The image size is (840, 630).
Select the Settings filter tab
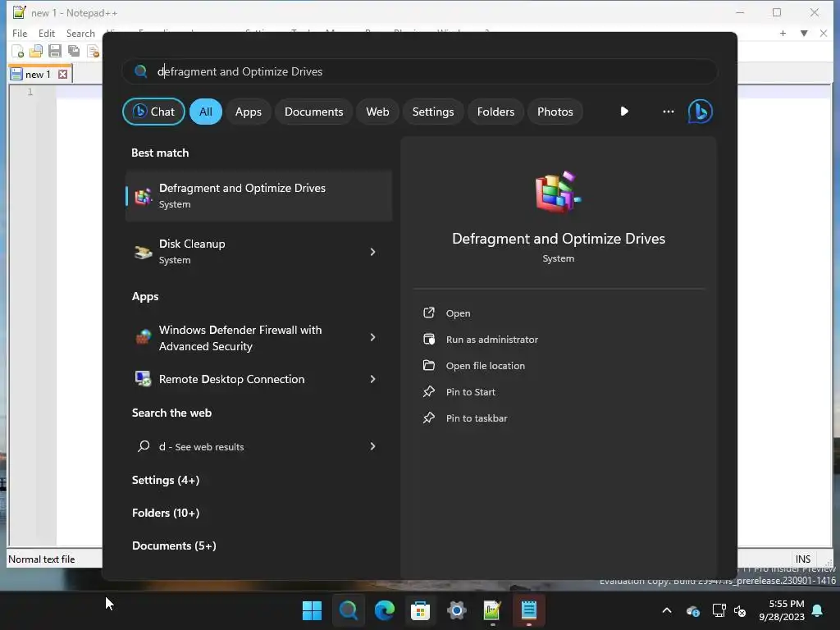pos(433,112)
